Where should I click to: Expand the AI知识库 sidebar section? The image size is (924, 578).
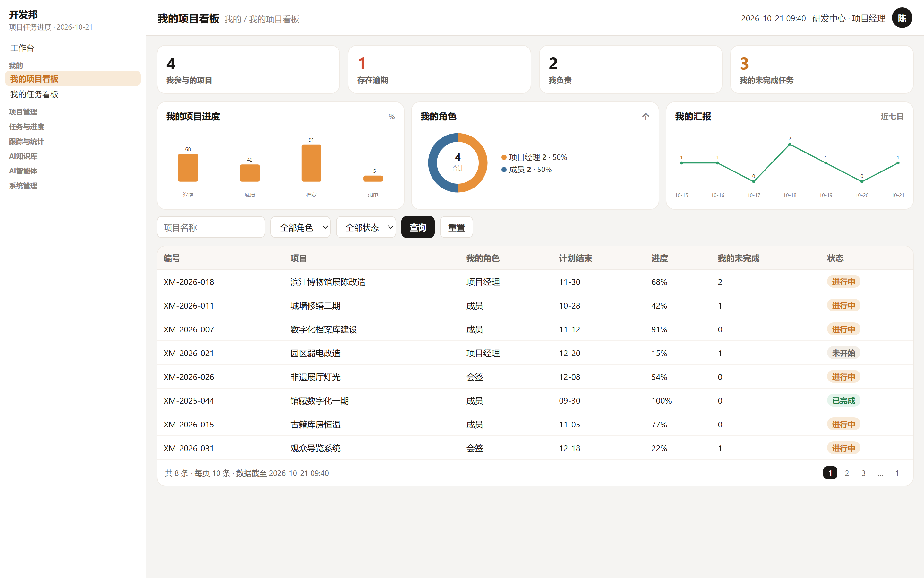click(x=23, y=156)
